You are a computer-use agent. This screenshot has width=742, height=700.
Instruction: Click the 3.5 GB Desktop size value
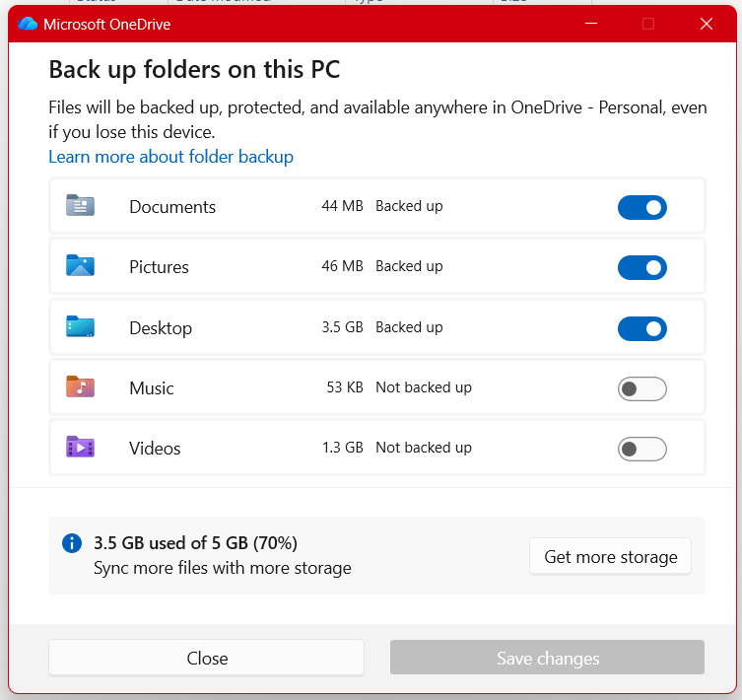[x=342, y=327]
